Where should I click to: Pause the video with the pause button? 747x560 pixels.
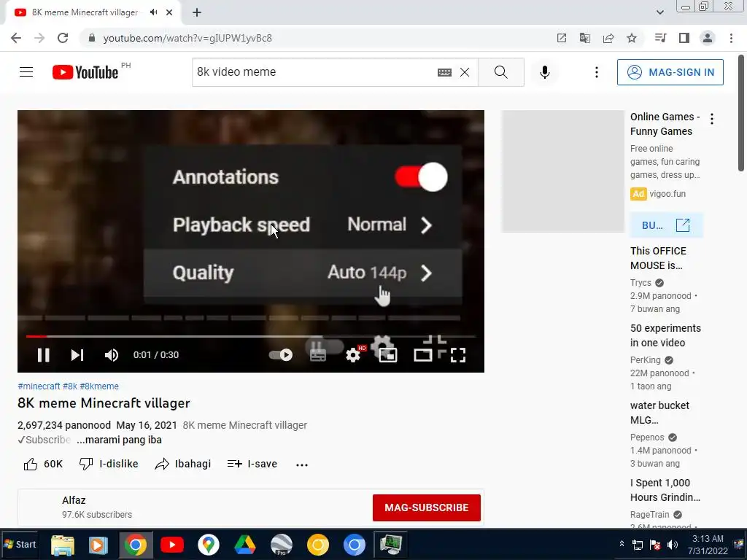(x=43, y=355)
